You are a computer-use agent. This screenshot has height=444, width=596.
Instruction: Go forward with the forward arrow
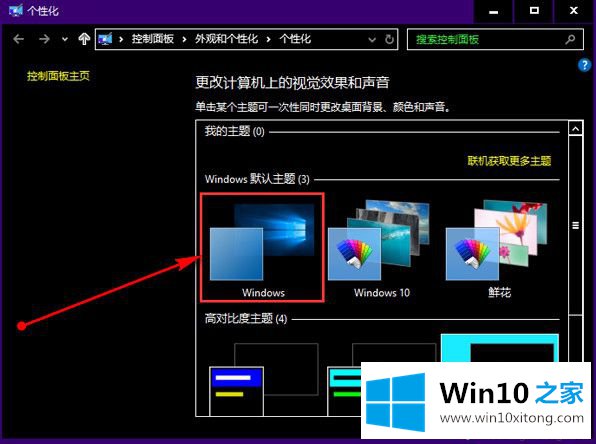(x=44, y=39)
